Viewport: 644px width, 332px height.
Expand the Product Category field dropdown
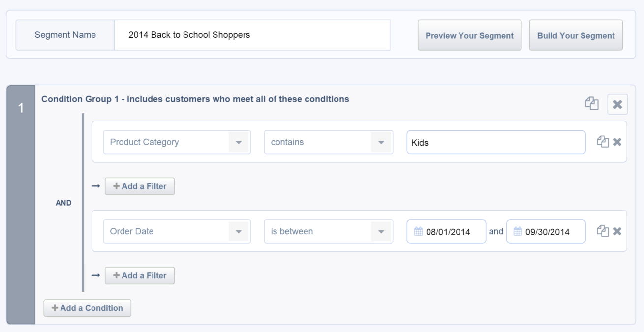click(x=239, y=142)
